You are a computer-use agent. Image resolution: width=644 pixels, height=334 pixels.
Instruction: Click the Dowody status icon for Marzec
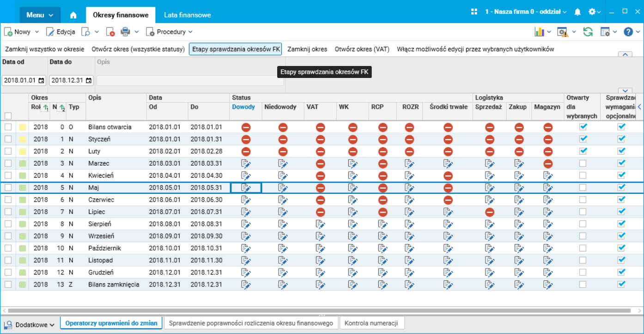coord(246,163)
